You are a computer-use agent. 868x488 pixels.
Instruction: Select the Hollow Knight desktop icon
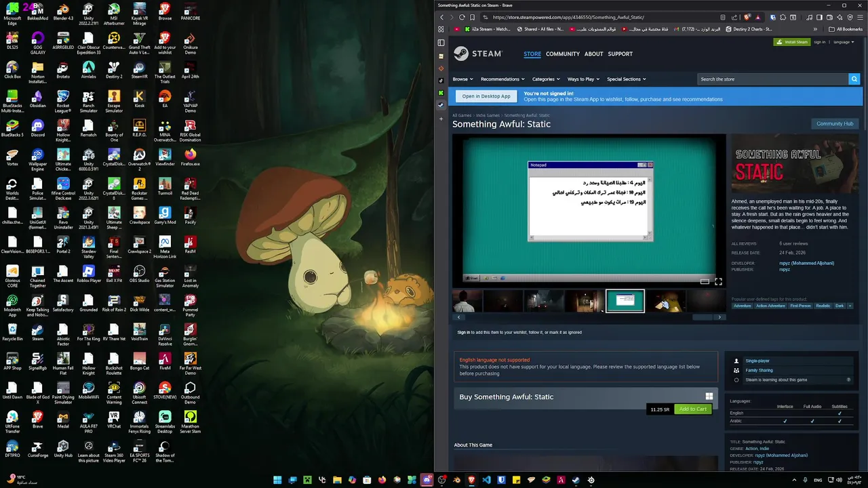click(x=88, y=363)
